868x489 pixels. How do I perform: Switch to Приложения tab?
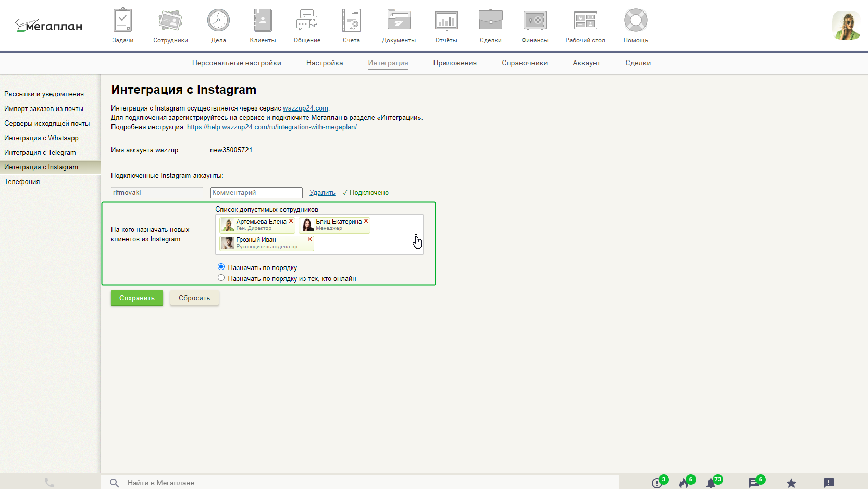pyautogui.click(x=455, y=63)
